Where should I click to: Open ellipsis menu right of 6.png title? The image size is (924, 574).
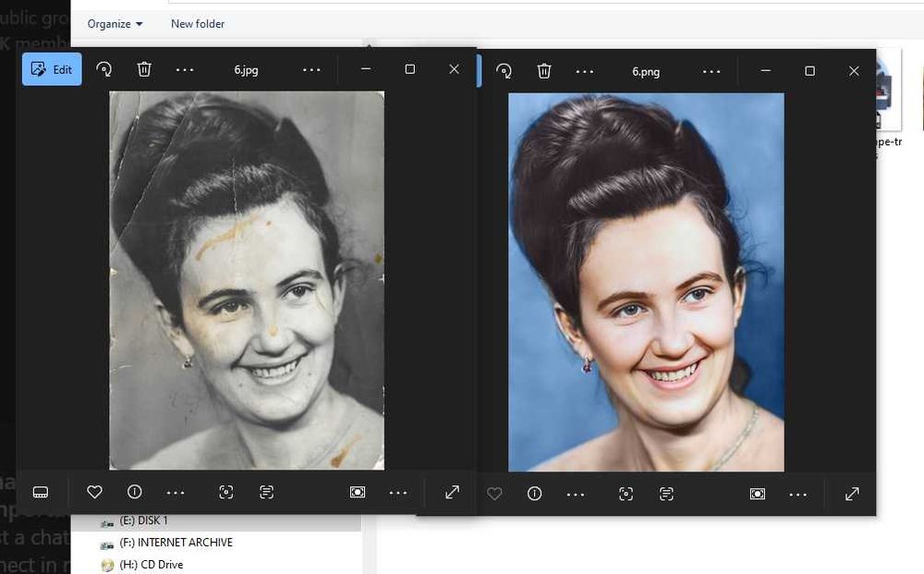711,71
